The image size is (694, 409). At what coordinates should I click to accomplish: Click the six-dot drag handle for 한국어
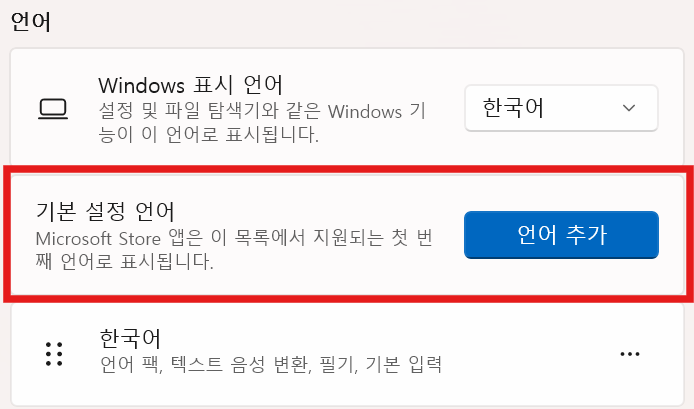(54, 354)
